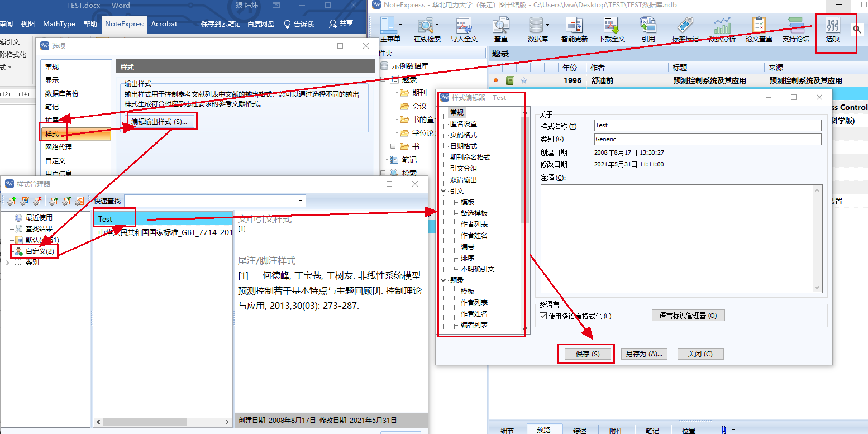Open 在线检索 online search tool
Viewport: 868px width, 434px height.
click(427, 30)
